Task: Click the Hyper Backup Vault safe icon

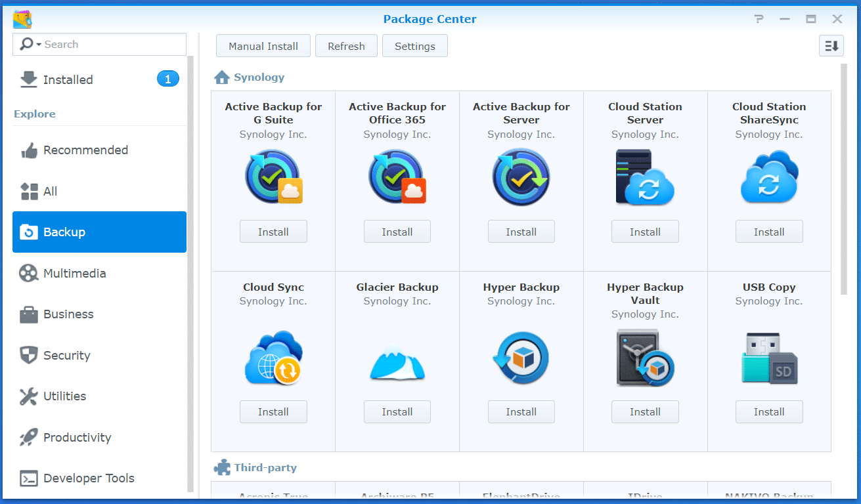Action: pos(644,359)
